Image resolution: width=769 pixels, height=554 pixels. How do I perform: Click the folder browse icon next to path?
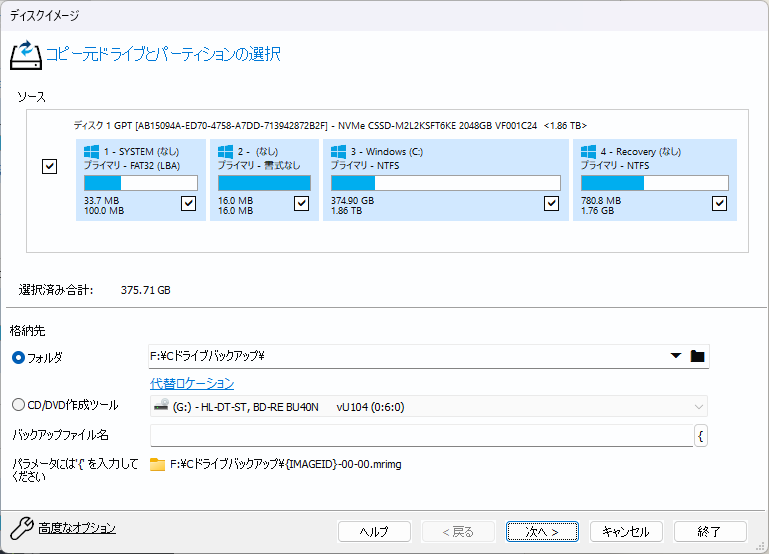pyautogui.click(x=698, y=356)
